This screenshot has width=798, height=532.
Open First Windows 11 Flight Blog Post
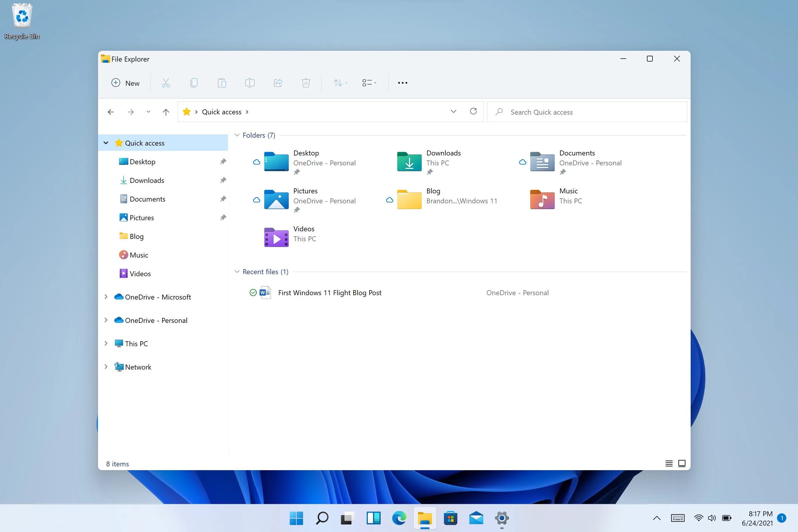pyautogui.click(x=329, y=292)
